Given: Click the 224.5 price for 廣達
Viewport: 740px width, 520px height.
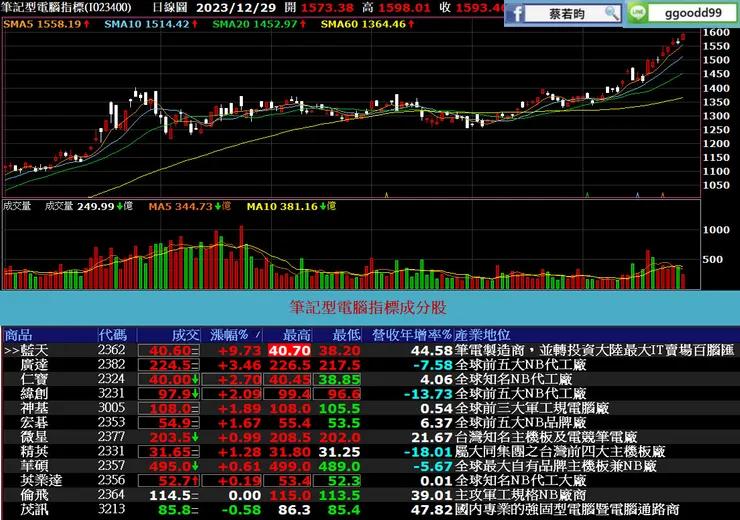Looking at the screenshot, I should pos(170,365).
